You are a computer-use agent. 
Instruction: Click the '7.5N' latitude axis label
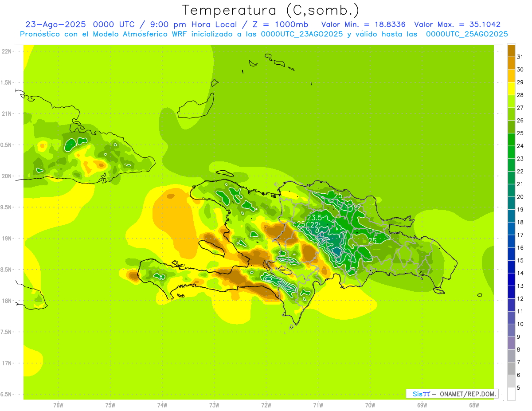(7, 332)
